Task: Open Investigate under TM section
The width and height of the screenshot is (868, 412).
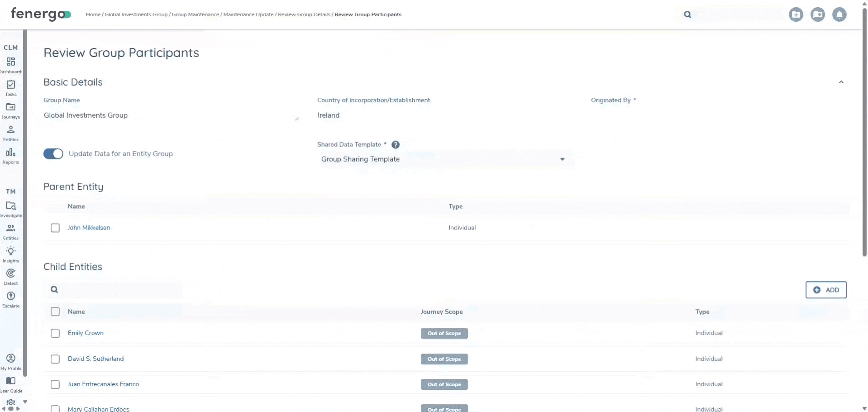Action: (x=11, y=206)
